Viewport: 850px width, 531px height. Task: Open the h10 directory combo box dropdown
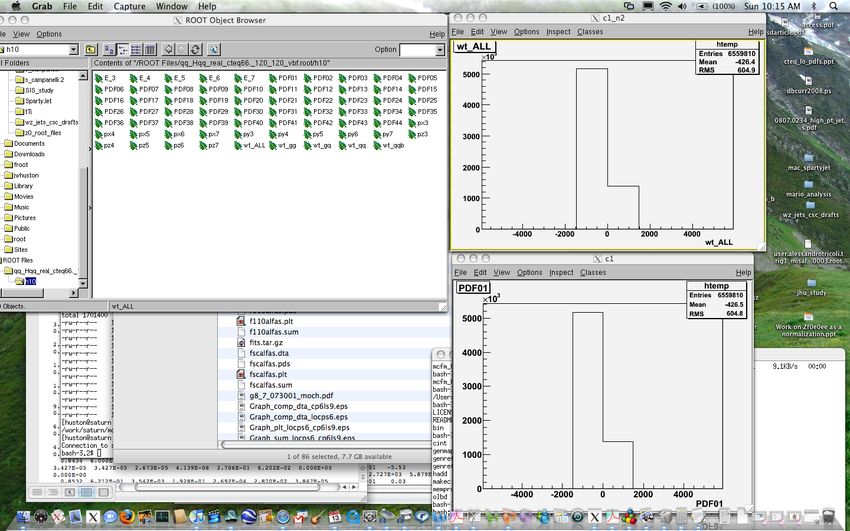pos(74,50)
